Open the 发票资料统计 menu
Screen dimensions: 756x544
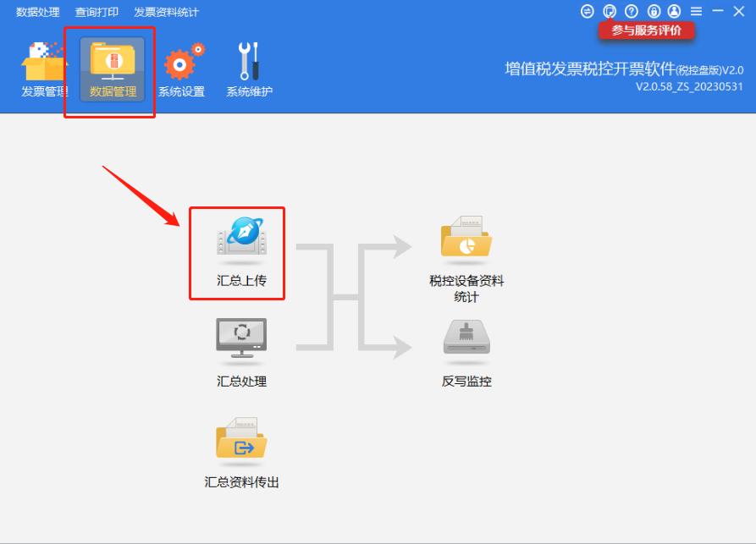[x=164, y=11]
